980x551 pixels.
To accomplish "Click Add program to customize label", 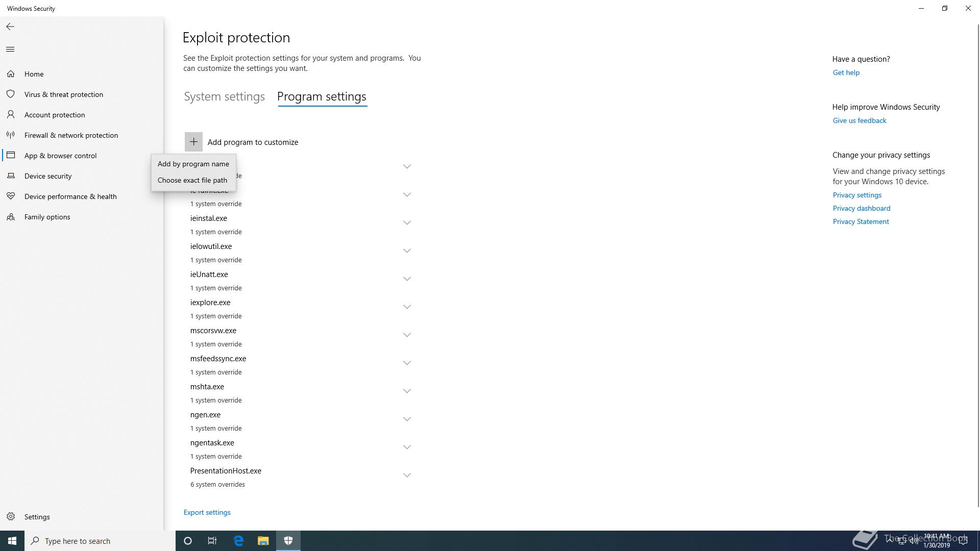I will click(x=253, y=142).
